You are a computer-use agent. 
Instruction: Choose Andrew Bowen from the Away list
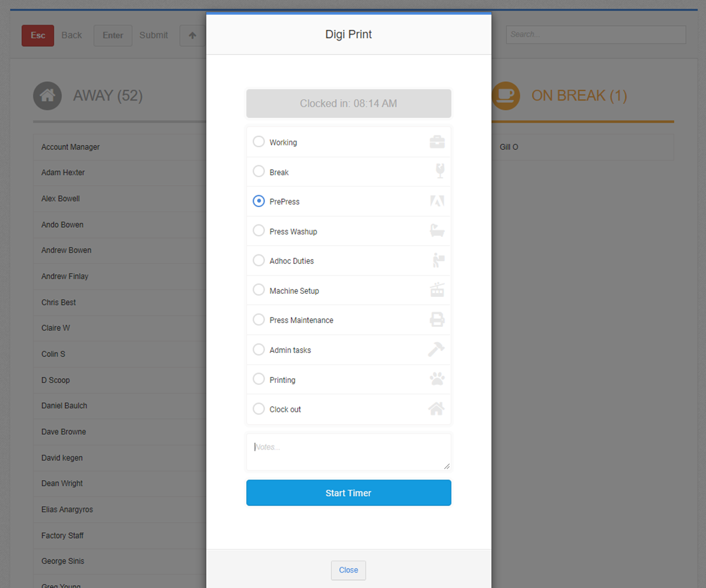(x=120, y=250)
